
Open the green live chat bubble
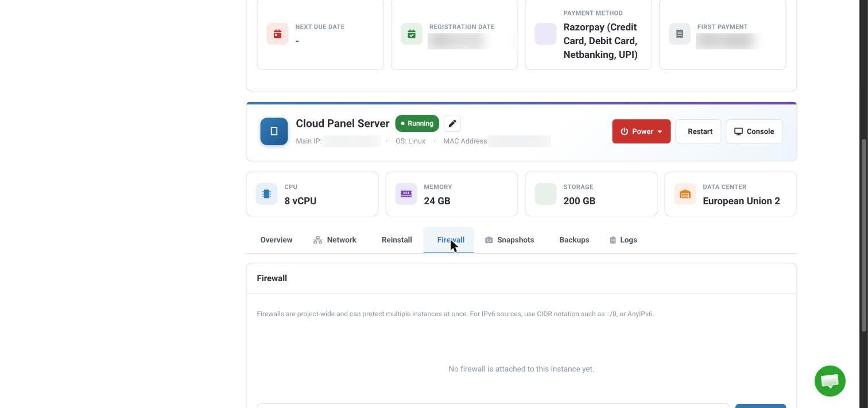(830, 381)
